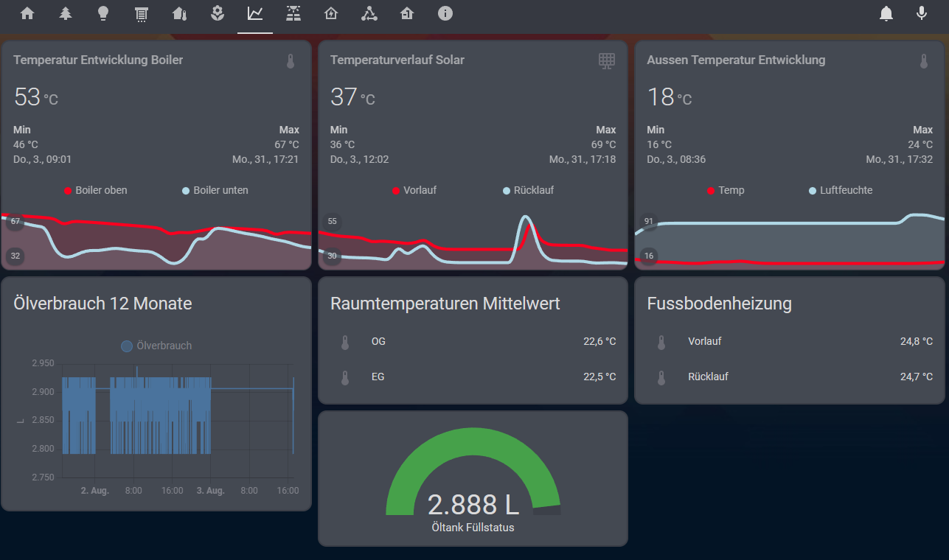949x560 pixels.
Task: Switch to the lightbulb lights tab
Action: click(x=103, y=13)
